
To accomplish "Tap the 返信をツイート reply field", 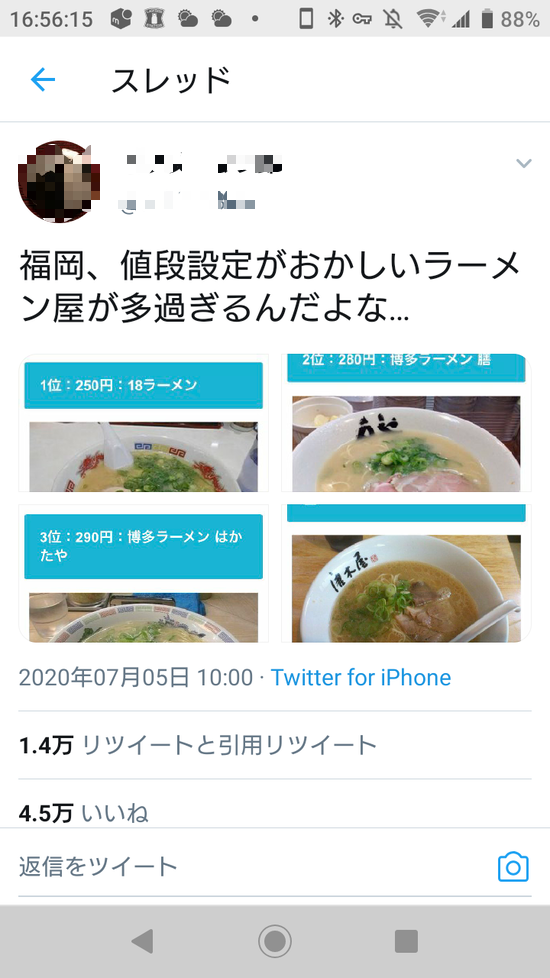I will click(249, 867).
